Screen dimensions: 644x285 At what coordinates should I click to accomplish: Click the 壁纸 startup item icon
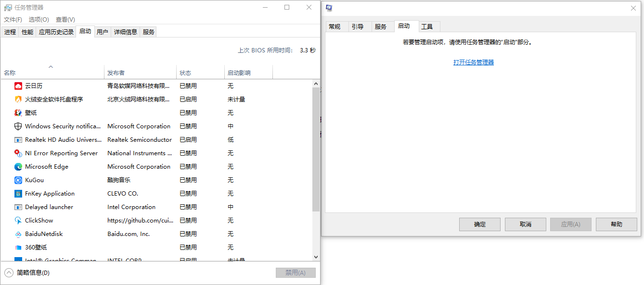(x=18, y=113)
